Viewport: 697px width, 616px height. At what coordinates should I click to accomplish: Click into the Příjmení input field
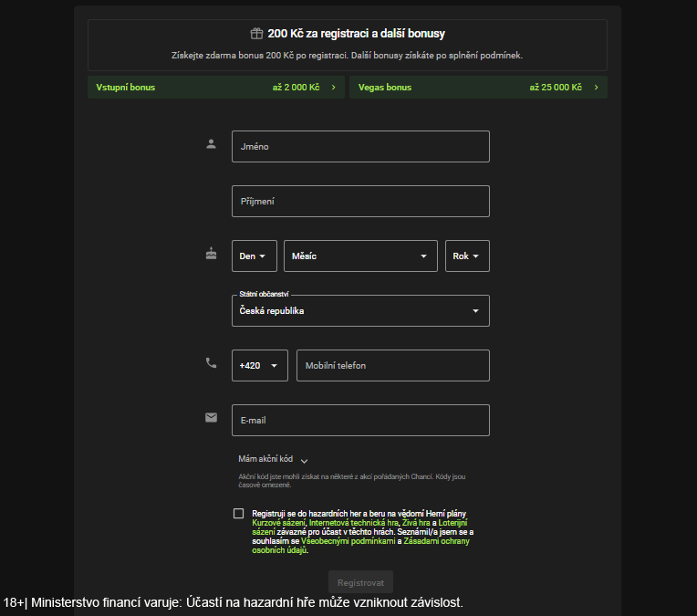pos(360,202)
